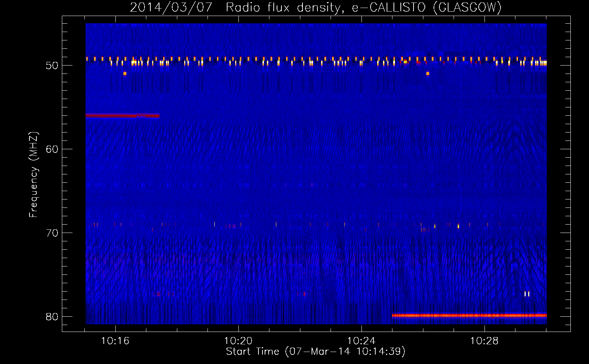Click the bright red band at 80 MHz
589x364 pixels.
pyautogui.click(x=469, y=316)
